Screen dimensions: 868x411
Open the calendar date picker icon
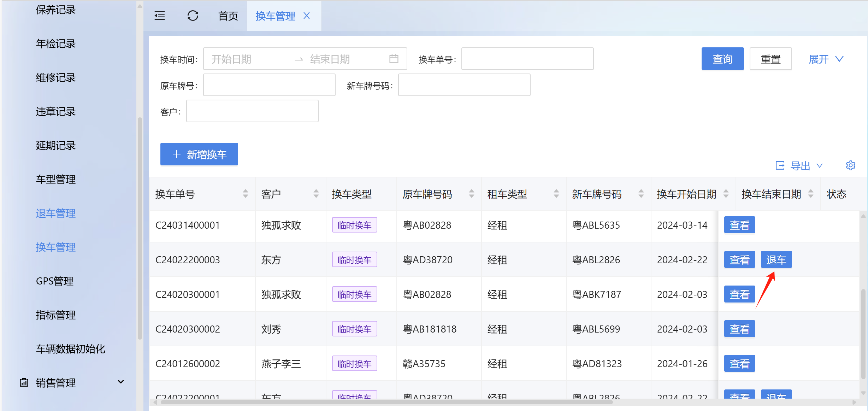point(394,59)
